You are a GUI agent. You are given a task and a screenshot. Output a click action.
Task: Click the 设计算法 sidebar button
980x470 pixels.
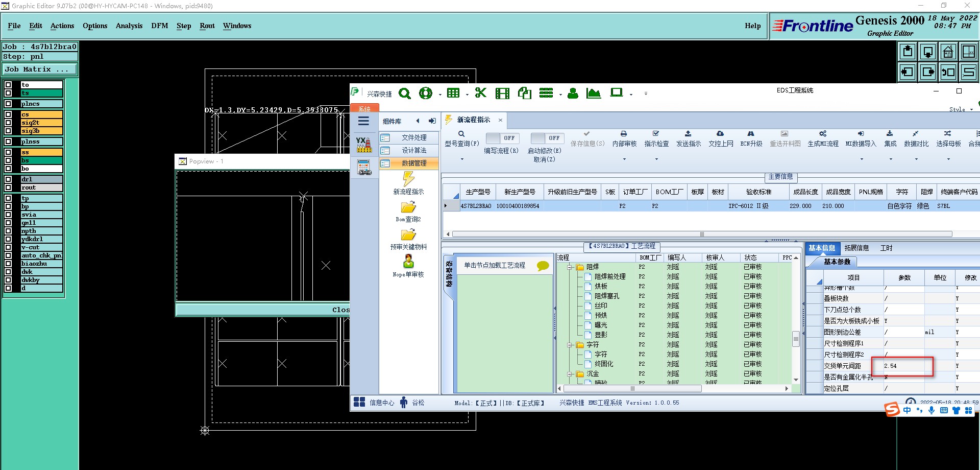(409, 150)
